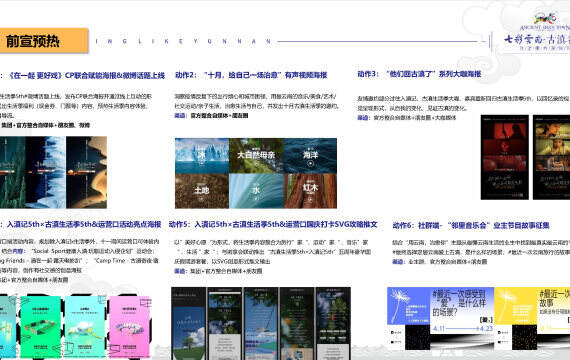
Task: Select the 土地 soil video tile
Action: pos(202,191)
